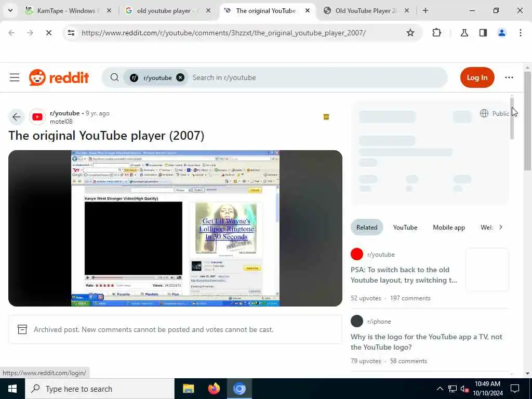Open the r/iphone YouTube logo post
Viewport: 532px width, 399px height.
click(x=427, y=342)
